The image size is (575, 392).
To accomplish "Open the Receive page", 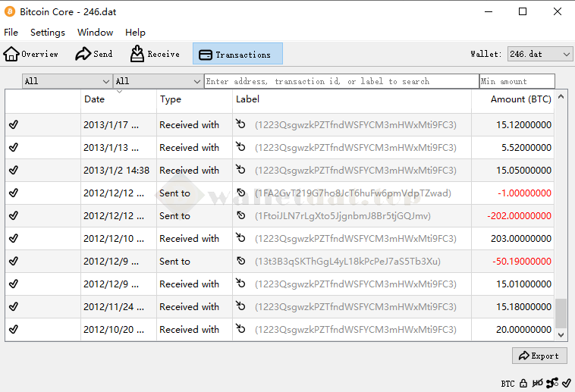I will click(x=155, y=54).
